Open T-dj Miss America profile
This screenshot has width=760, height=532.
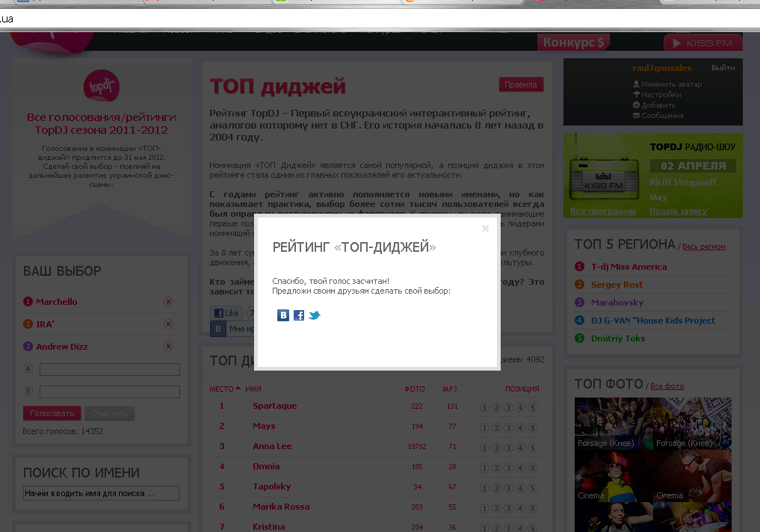click(628, 267)
